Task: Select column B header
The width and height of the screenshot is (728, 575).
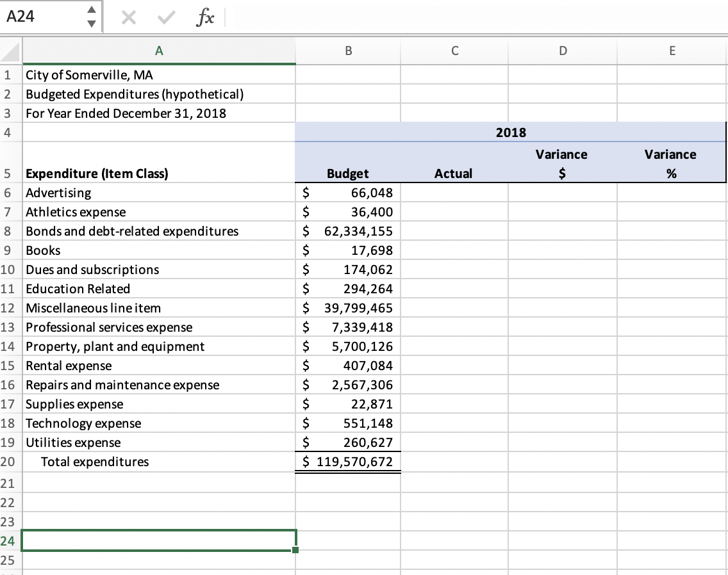Action: coord(348,51)
